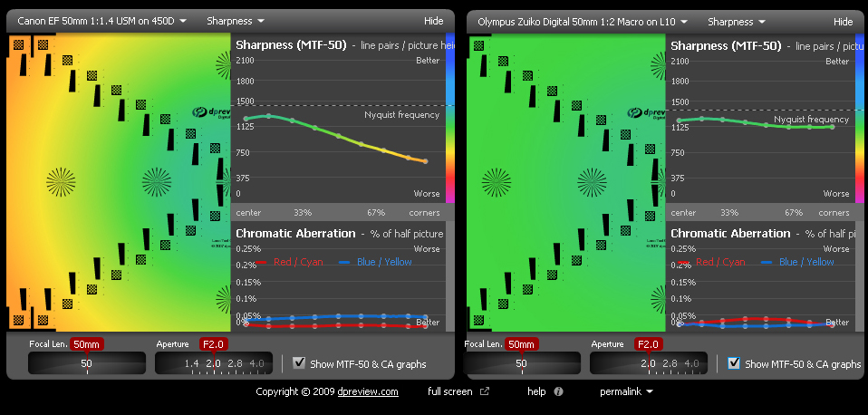Toggle Show MTF-50 & CA graphs in Canon panel
Screen dimensions: 868x415
pos(299,362)
